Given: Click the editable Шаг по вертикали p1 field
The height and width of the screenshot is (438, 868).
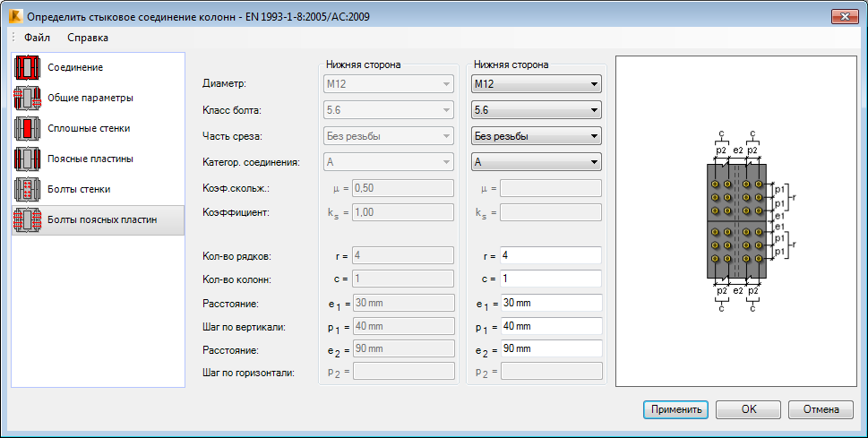Looking at the screenshot, I should tap(550, 325).
